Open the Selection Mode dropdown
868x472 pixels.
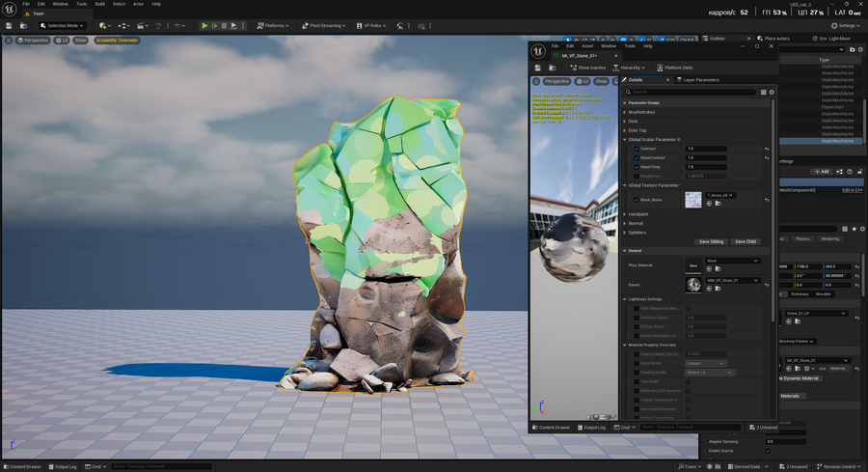click(x=61, y=26)
